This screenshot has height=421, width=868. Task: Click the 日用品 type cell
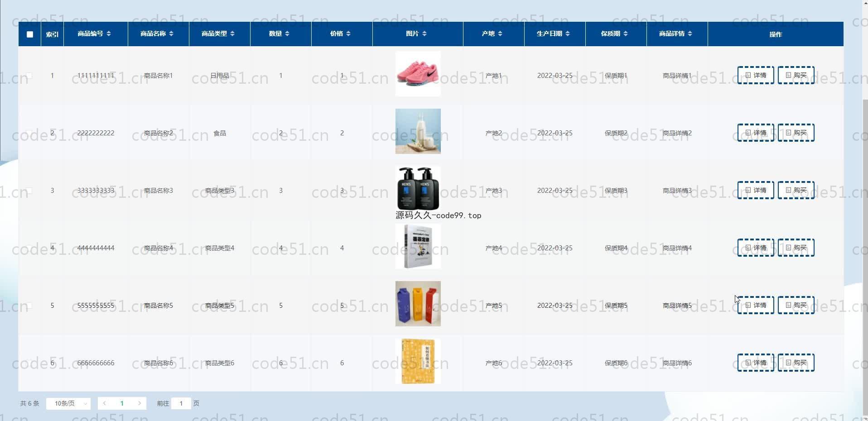[220, 76]
